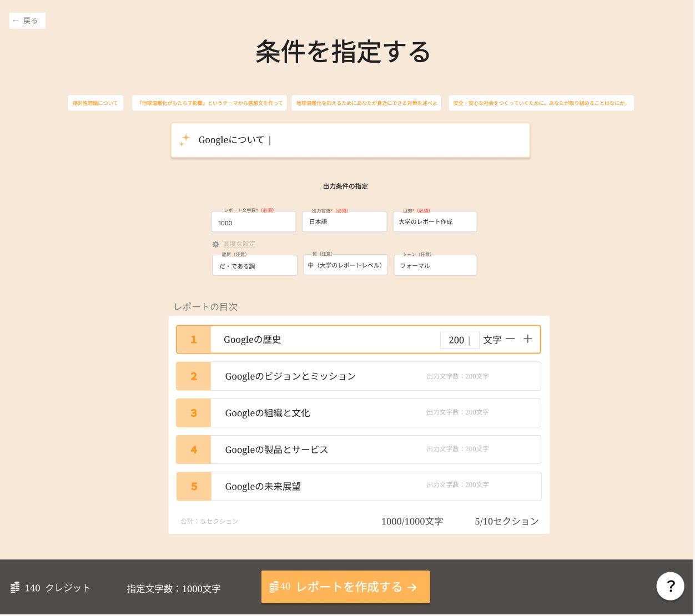Increase section 1 character count with plus
The image size is (695, 616).
(528, 339)
